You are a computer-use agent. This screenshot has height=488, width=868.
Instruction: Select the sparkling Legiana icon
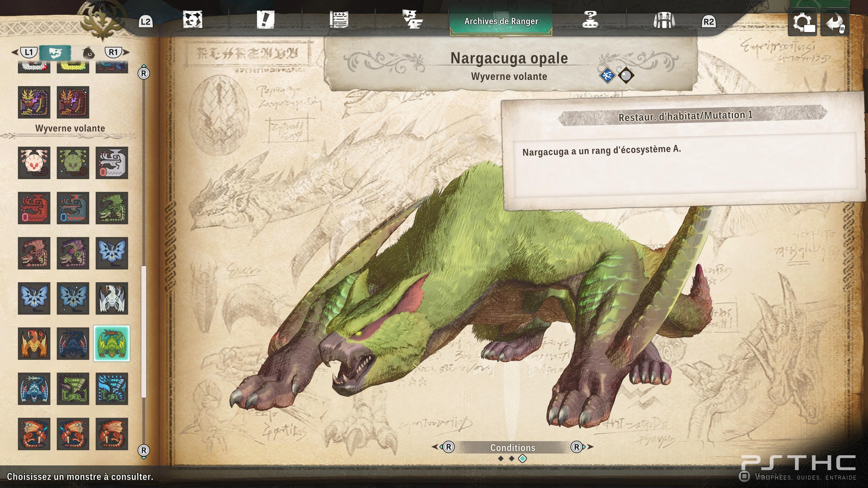(73, 298)
